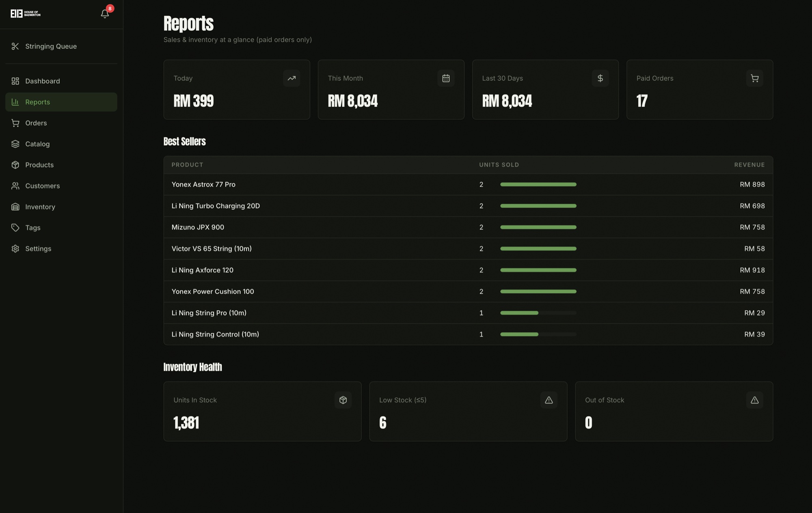Click the This Month value RM 8,034

point(353,101)
